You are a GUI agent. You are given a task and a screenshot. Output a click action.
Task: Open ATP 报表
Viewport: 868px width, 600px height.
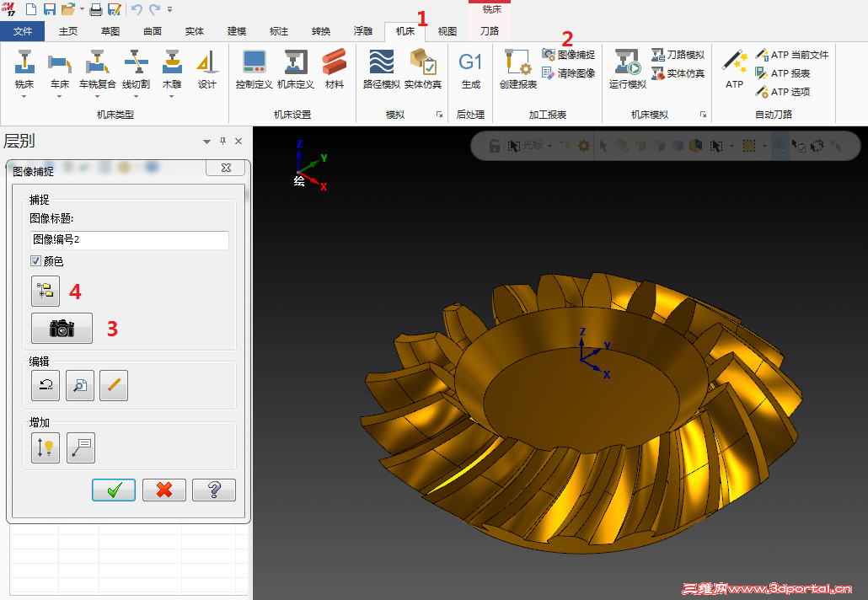coord(783,73)
